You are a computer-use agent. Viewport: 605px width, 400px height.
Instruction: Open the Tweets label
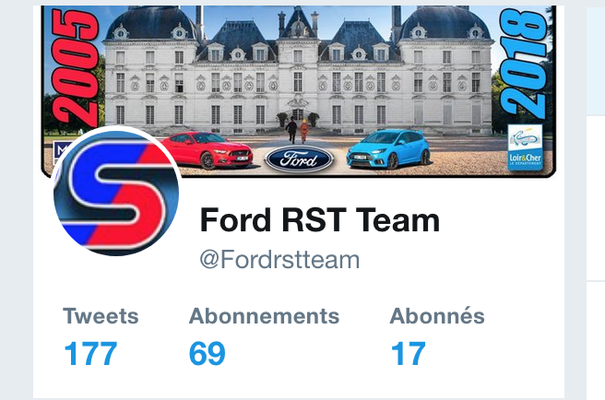click(101, 316)
